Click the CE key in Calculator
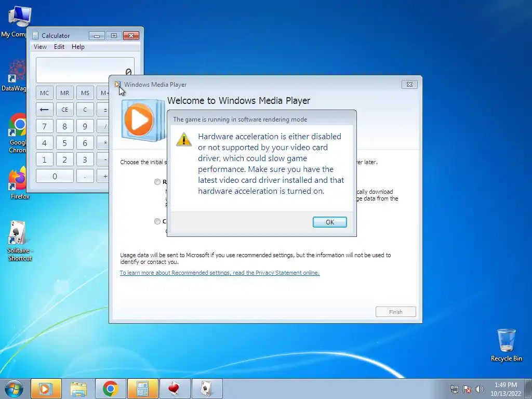The image size is (532, 399). coord(64,110)
